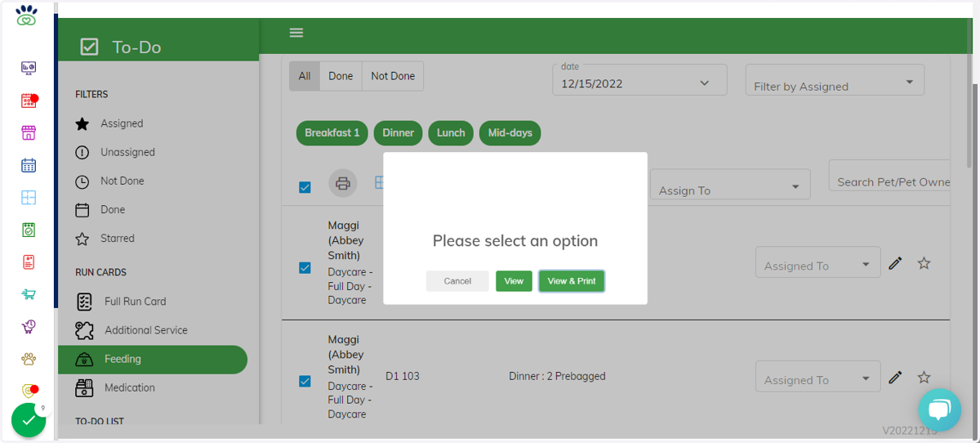The image size is (980, 443).
Task: Click the To-Do checkbox header icon
Action: pos(89,47)
